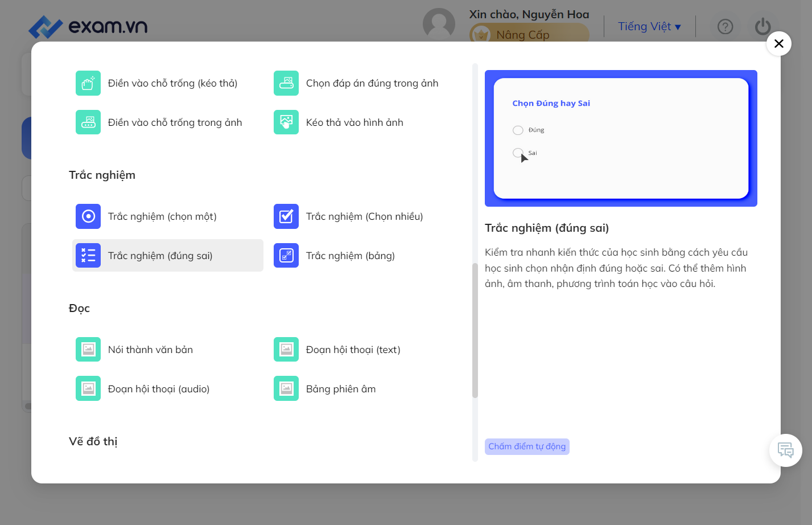Choose 'Điền vào chỗ trống (kéo thả)'
This screenshot has height=525, width=812.
click(173, 83)
